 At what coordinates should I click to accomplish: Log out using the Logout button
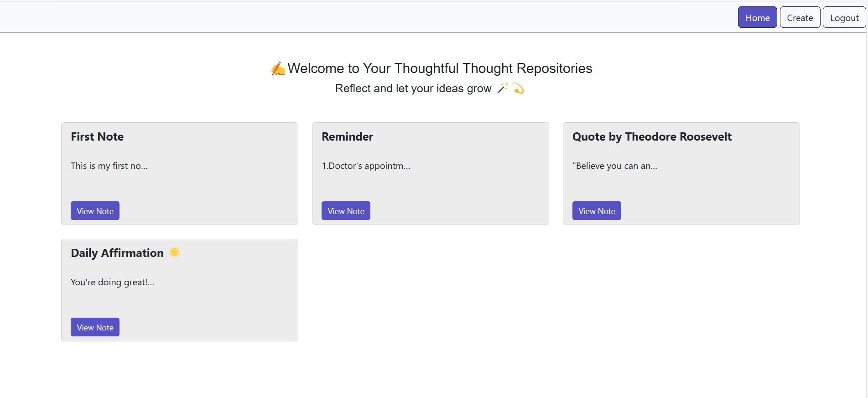point(844,17)
